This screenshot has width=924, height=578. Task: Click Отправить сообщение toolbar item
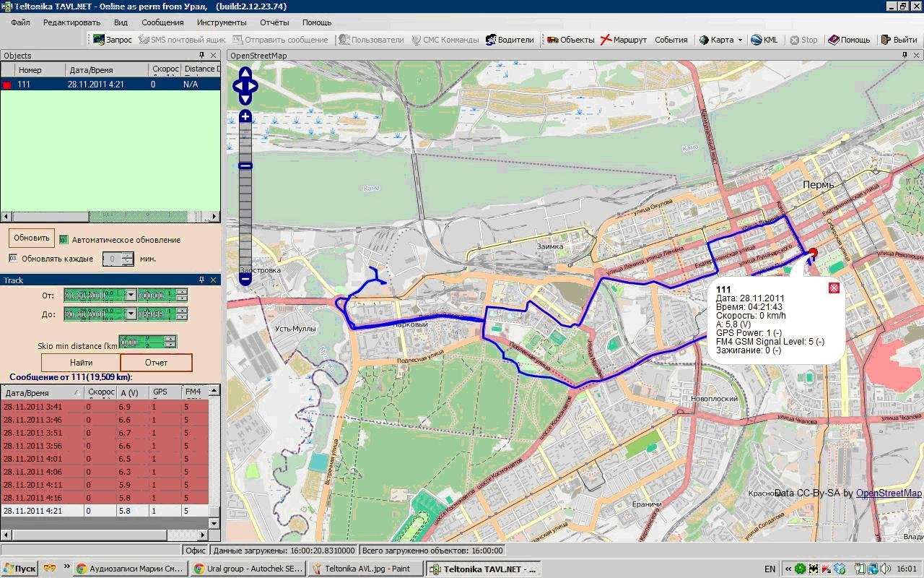280,40
